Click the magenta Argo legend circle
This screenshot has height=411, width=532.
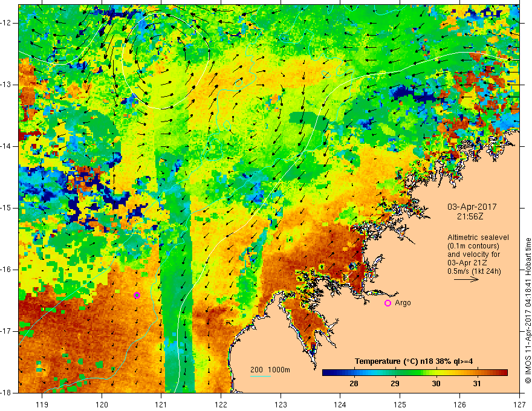click(x=388, y=303)
